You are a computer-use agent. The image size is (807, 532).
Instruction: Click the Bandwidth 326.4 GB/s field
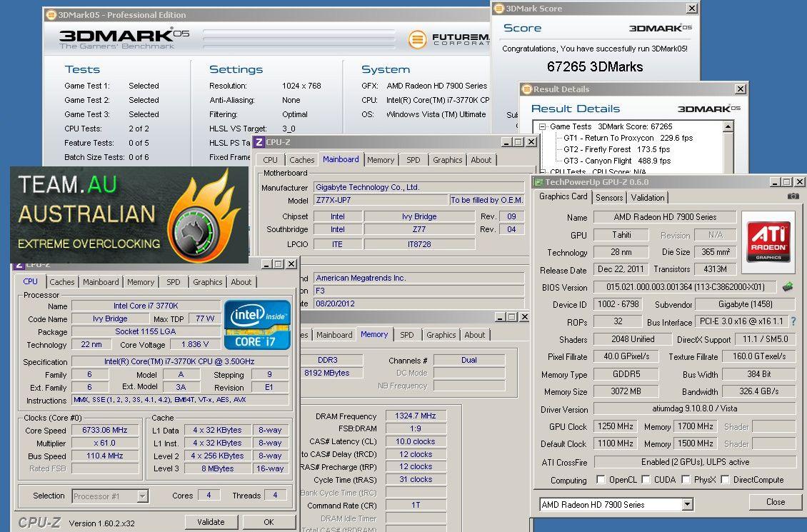pos(758,391)
